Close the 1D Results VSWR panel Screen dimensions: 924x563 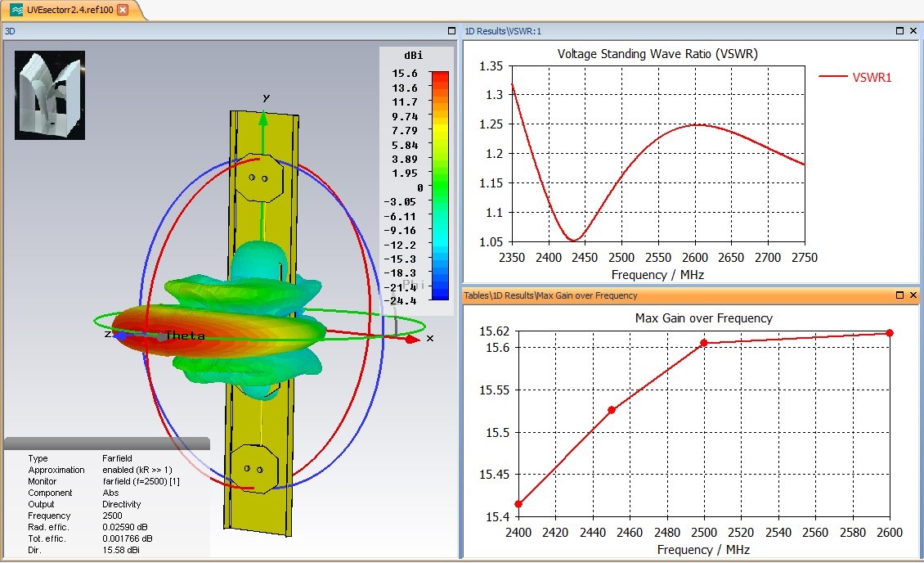(913, 31)
